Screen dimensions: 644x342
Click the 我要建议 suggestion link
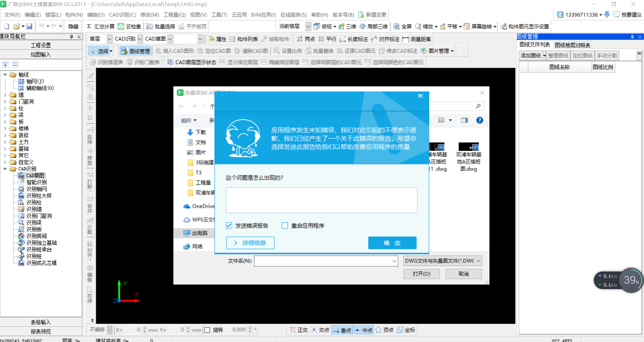[628, 14]
